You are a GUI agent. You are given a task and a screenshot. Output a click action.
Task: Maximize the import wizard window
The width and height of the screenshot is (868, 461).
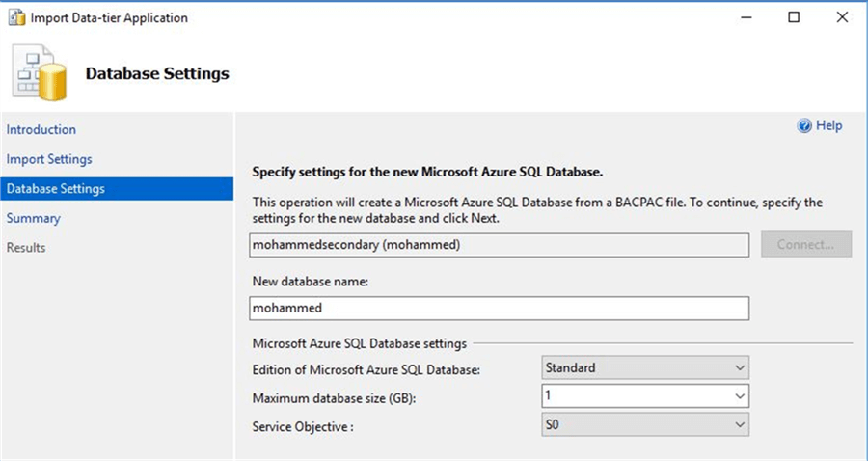pos(793,17)
